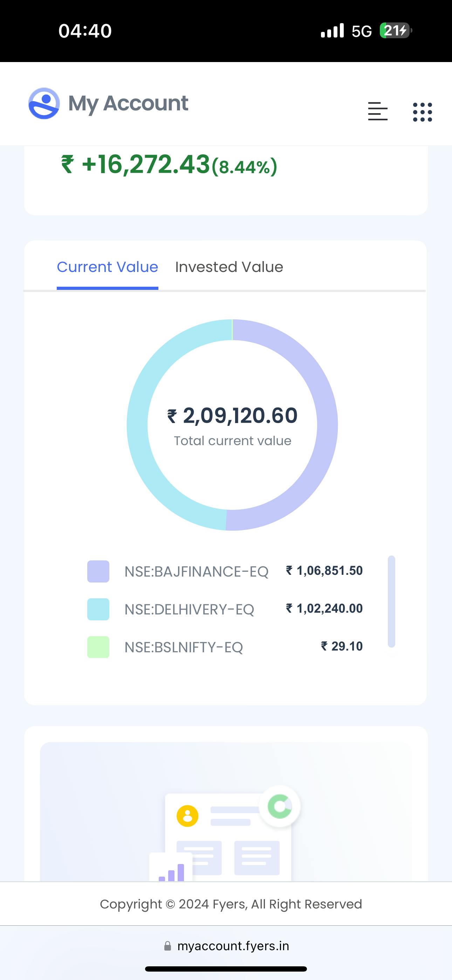Tap the My Account logo icon
Screen dimensions: 452x980
44,103
